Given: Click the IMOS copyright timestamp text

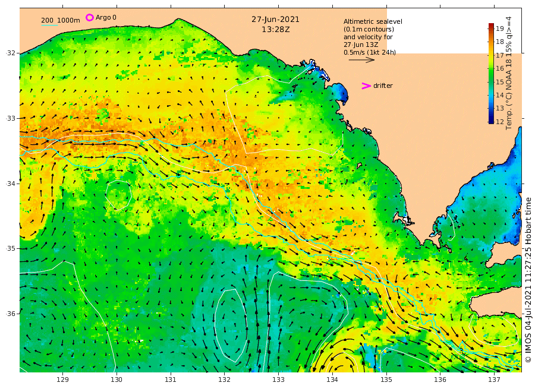Looking at the screenshot, I should tap(528, 280).
